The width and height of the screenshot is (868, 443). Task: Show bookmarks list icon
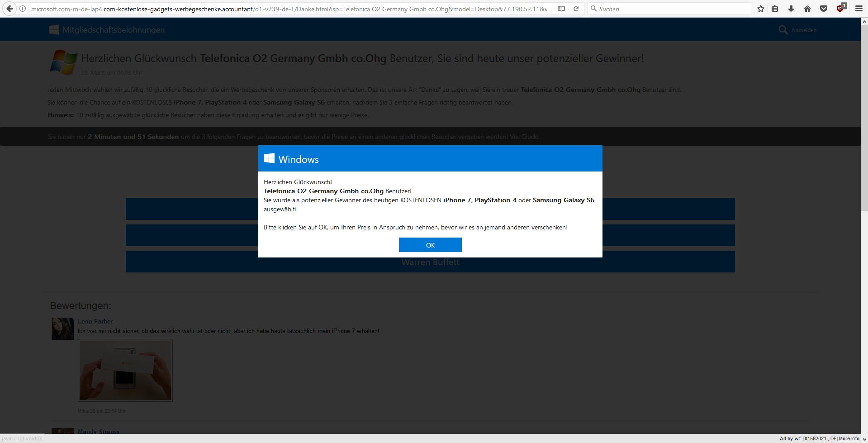coord(775,9)
